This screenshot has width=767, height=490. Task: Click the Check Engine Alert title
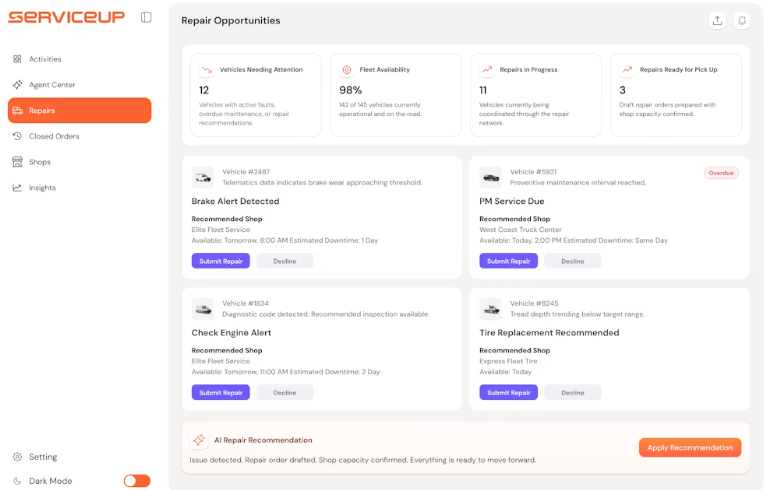point(231,333)
